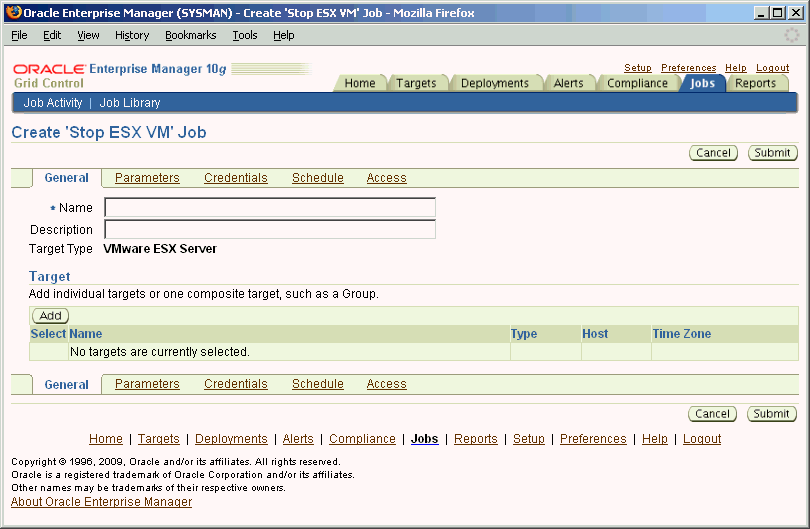
Task: Click the footer Setup link
Action: (x=528, y=439)
